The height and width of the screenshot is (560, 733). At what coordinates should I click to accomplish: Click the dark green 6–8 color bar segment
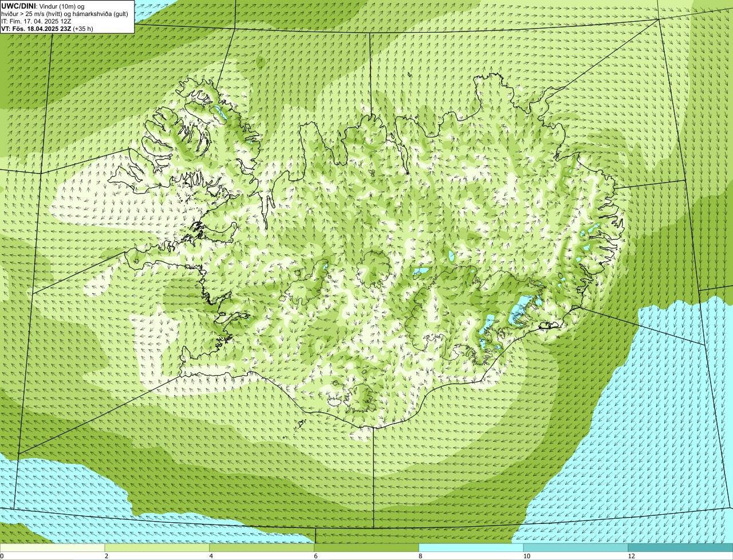366,547
